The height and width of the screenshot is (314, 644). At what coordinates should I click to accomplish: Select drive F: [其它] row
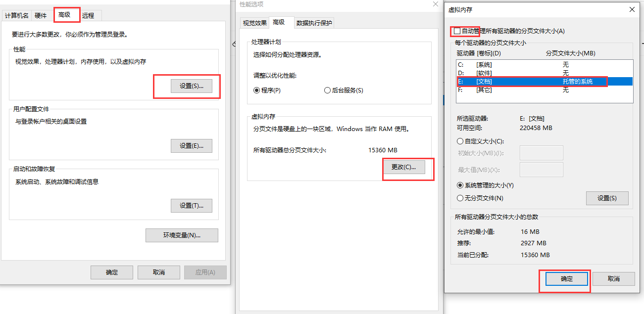pyautogui.click(x=545, y=90)
